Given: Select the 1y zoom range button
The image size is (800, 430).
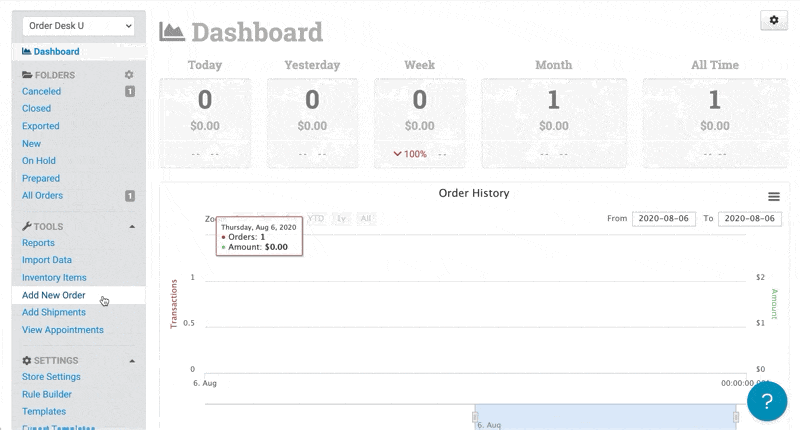Looking at the screenshot, I should point(342,218).
